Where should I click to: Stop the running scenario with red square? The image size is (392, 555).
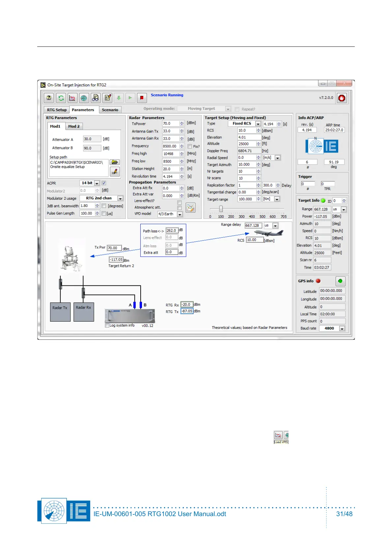pos(142,98)
